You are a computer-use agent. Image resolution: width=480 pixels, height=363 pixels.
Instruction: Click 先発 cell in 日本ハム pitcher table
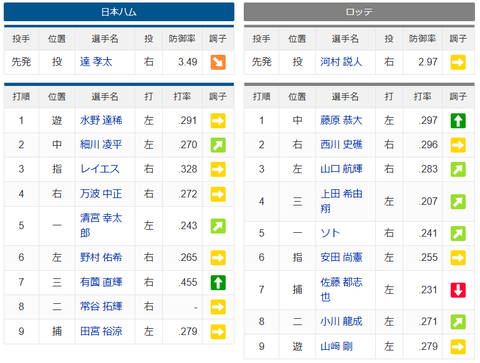click(x=21, y=62)
